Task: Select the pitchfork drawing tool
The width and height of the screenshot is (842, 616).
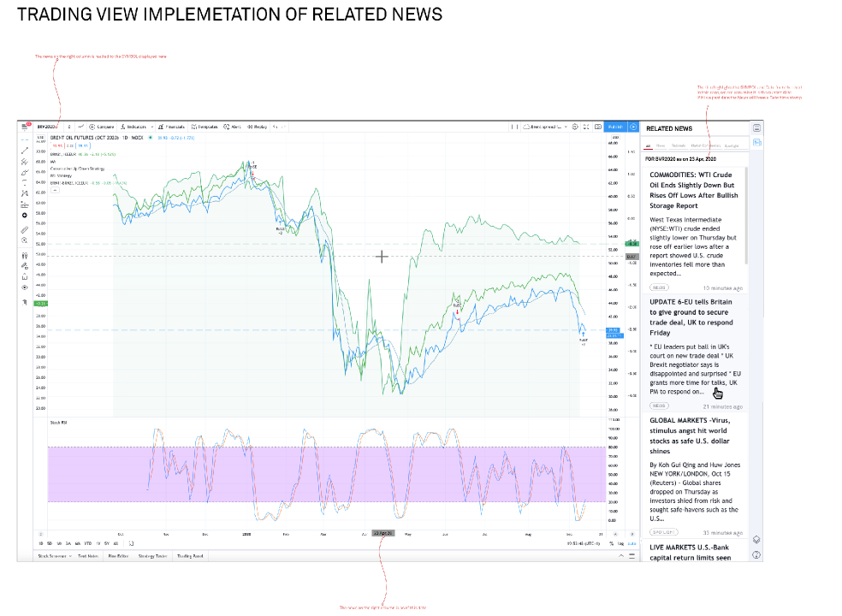Action: coord(25,162)
